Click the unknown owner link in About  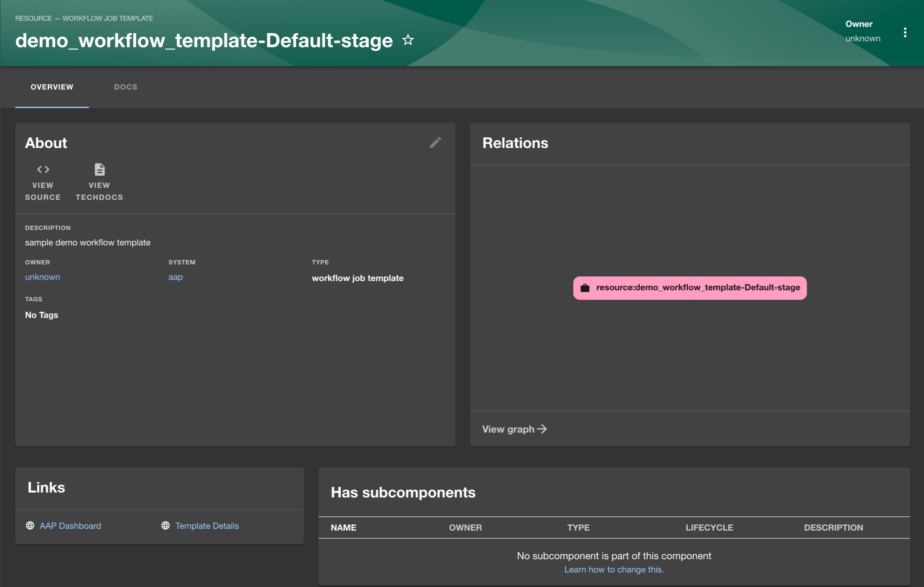[x=42, y=277]
